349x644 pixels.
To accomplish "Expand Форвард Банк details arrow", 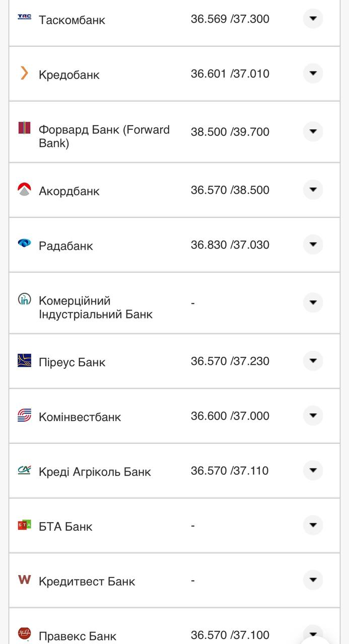I will (x=313, y=131).
